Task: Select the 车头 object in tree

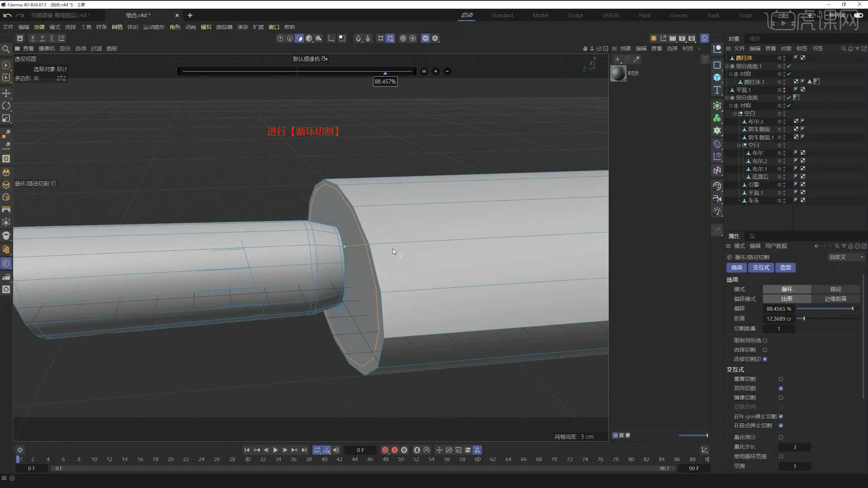Action: point(754,201)
